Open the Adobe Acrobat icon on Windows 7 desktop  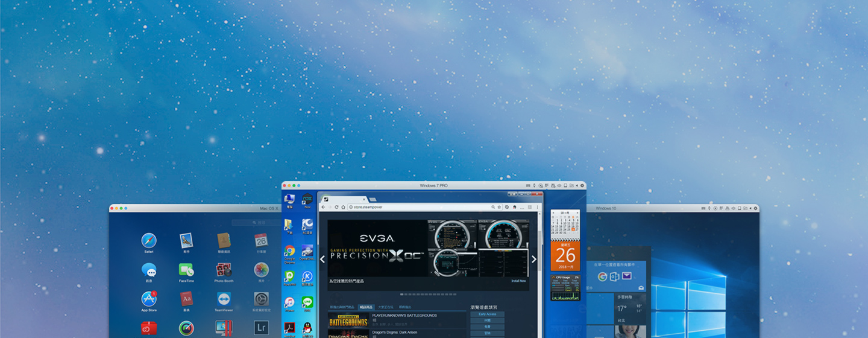(290, 328)
